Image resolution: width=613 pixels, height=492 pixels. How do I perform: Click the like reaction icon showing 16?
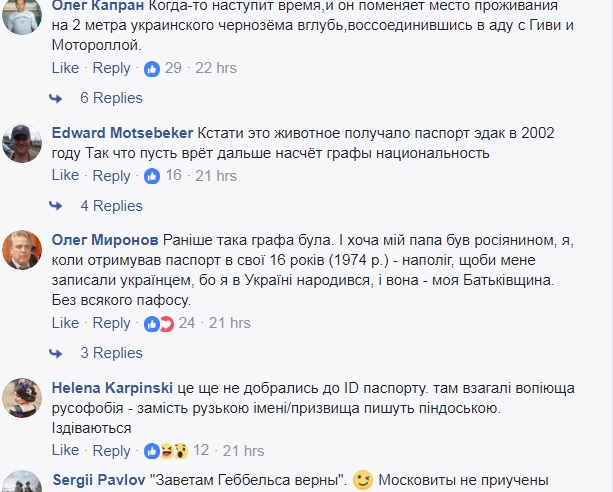152,176
